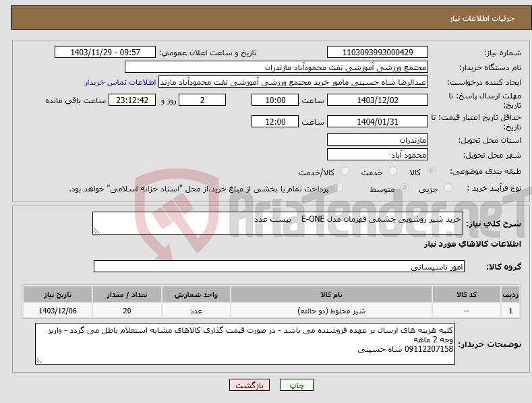The width and height of the screenshot is (532, 403).
Task: Click the label طبقه بندی موضوعی
Action: (485, 172)
